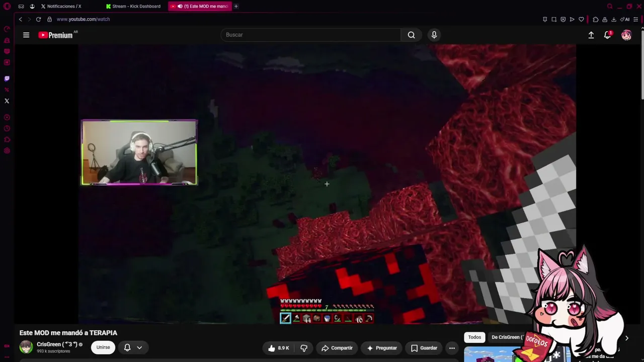Open browser extensions puzzle icon
The image size is (644, 362).
(x=596, y=20)
